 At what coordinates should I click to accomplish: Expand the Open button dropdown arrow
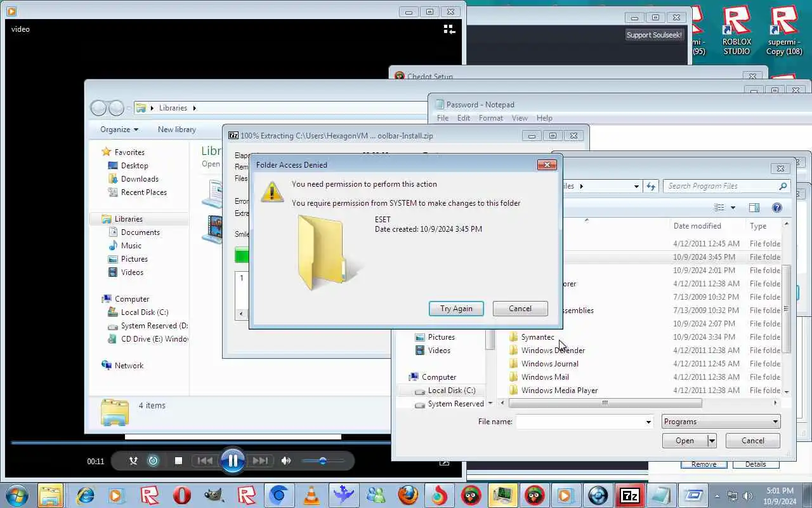(x=712, y=441)
